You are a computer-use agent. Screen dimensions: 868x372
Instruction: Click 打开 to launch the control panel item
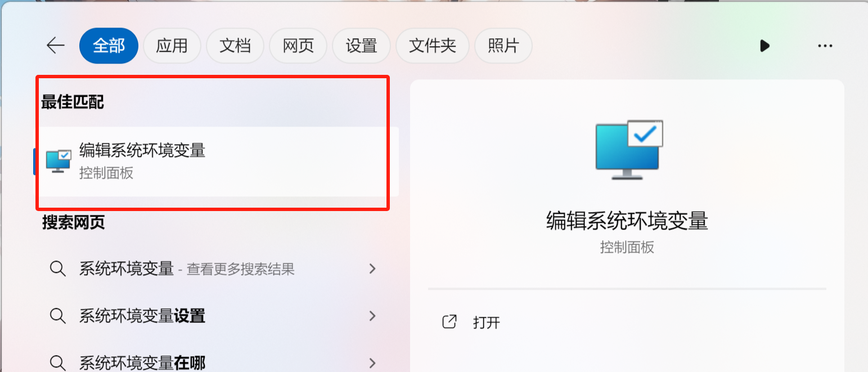tap(487, 322)
